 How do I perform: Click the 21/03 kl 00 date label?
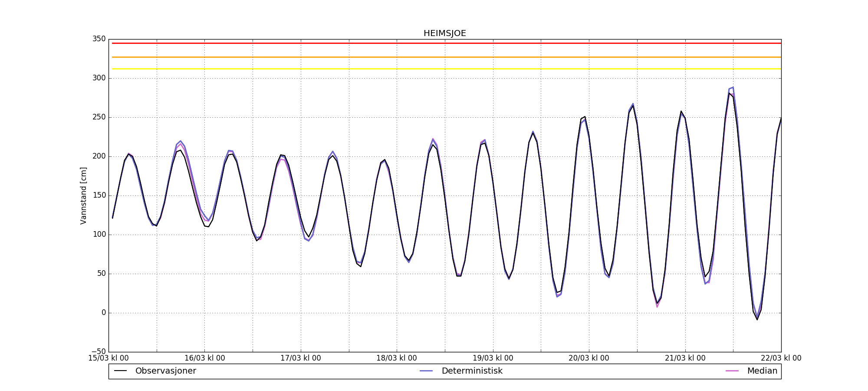click(x=685, y=358)
